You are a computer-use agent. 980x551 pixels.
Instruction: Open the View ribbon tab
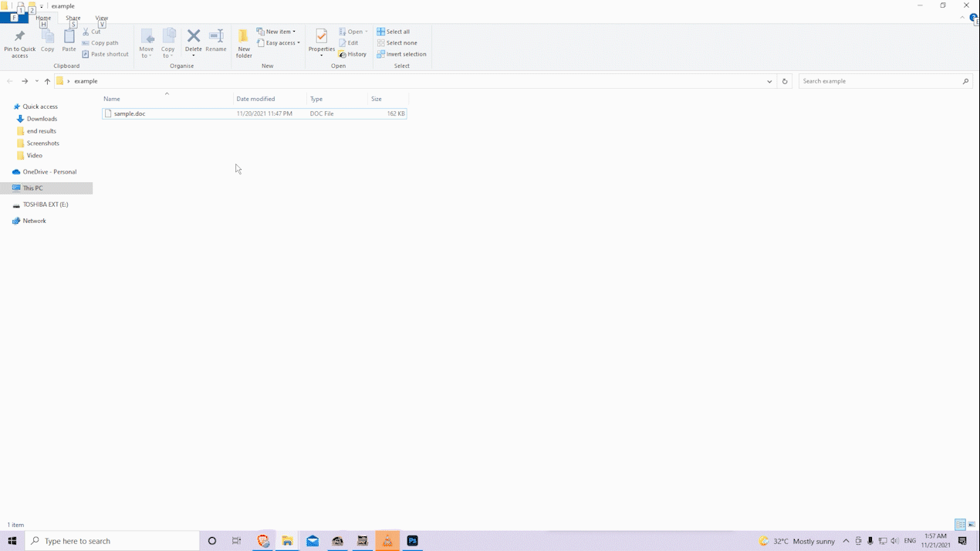point(101,18)
